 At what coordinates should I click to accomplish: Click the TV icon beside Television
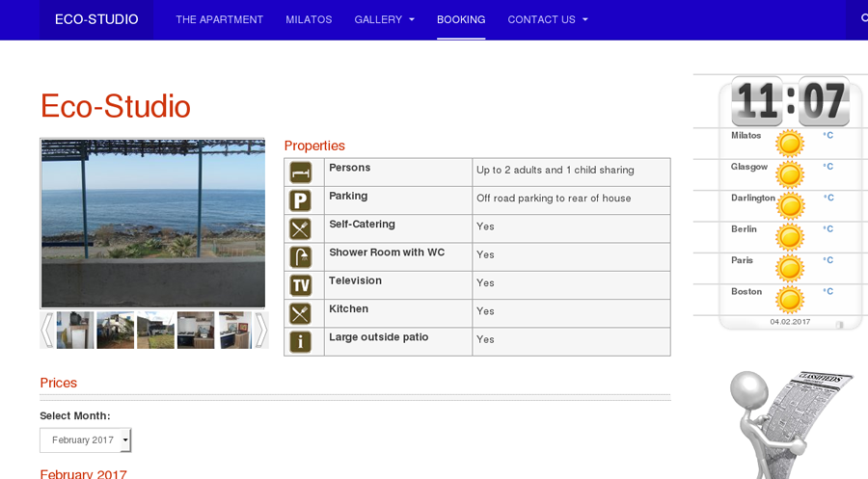click(300, 285)
